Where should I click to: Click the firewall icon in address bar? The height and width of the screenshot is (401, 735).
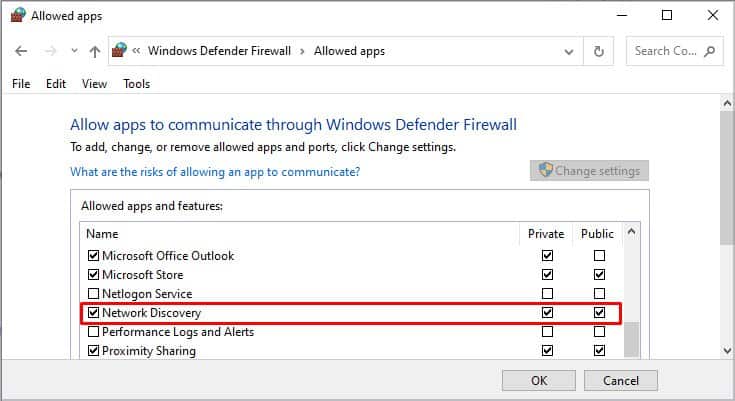[x=120, y=50]
